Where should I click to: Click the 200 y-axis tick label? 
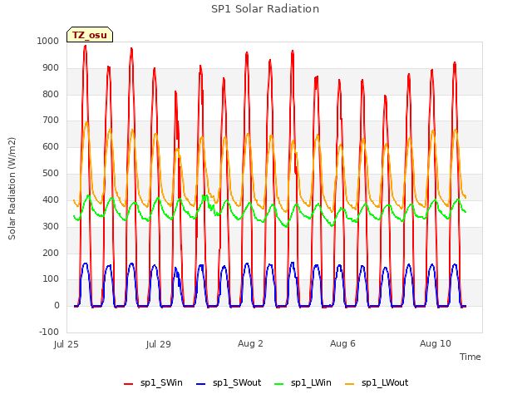tap(51, 253)
